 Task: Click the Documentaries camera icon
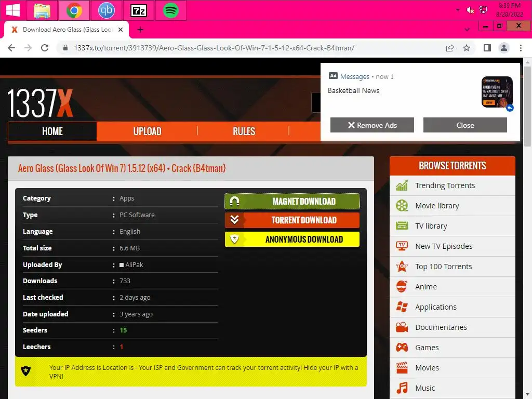[x=402, y=327]
